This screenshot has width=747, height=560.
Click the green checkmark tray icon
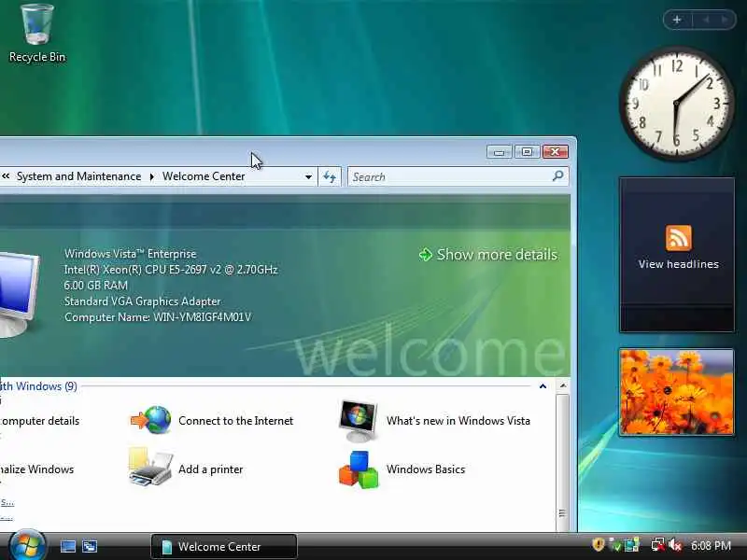pyautogui.click(x=615, y=545)
